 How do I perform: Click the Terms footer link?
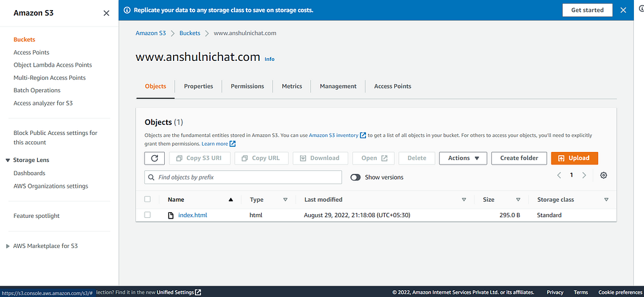point(580,293)
